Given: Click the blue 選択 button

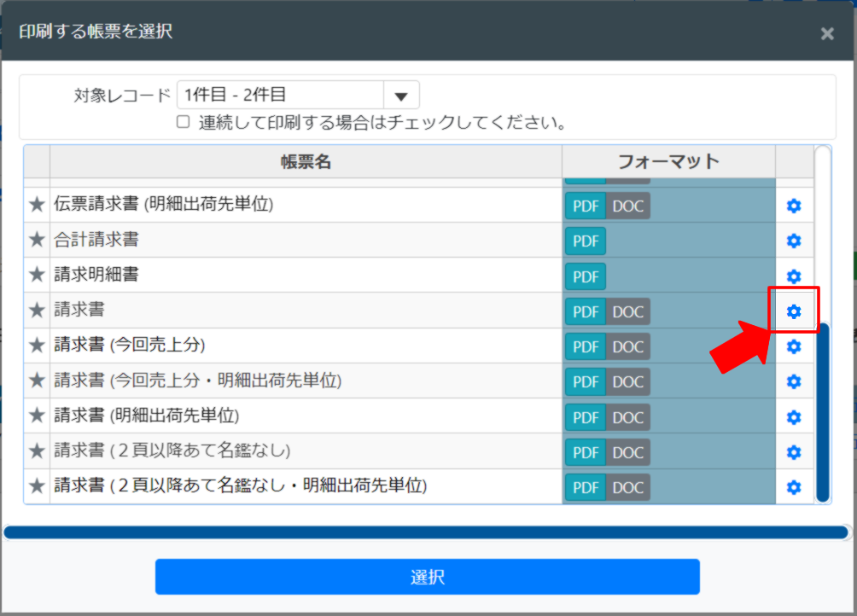Looking at the screenshot, I should tap(427, 577).
